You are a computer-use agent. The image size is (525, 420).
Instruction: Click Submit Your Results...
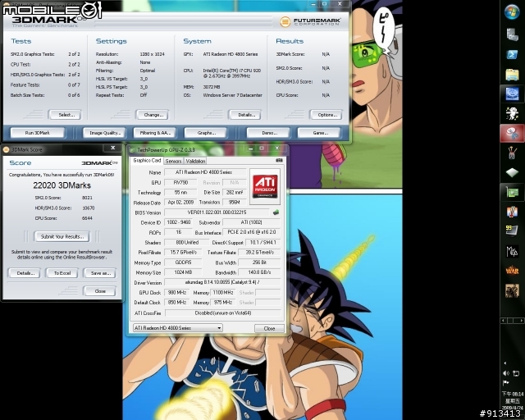tap(62, 236)
